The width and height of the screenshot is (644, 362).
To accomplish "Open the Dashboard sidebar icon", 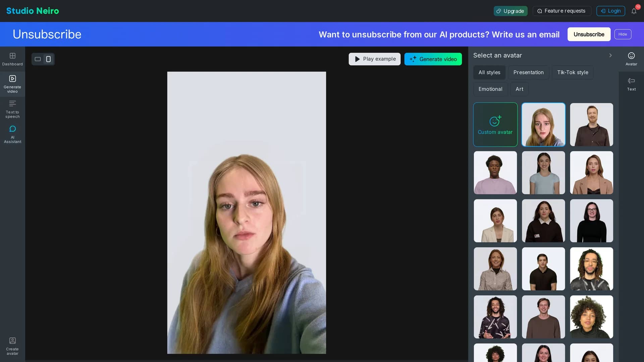I will (12, 59).
